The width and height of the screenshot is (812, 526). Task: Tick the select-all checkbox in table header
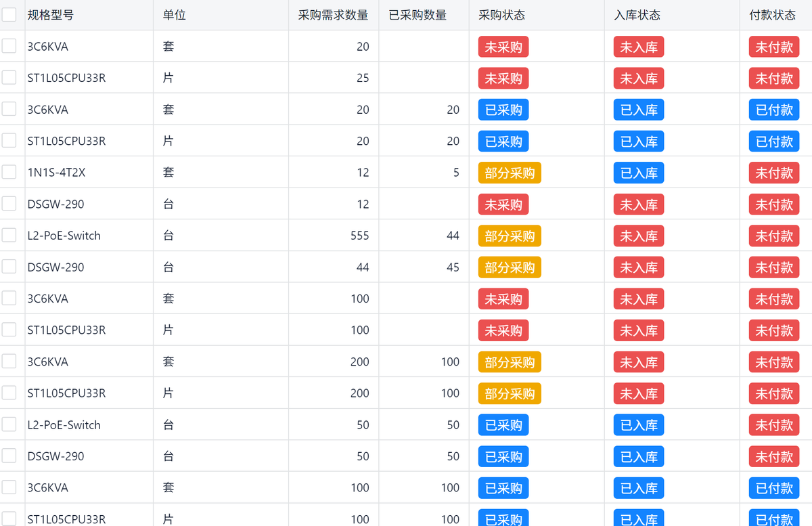[9, 15]
